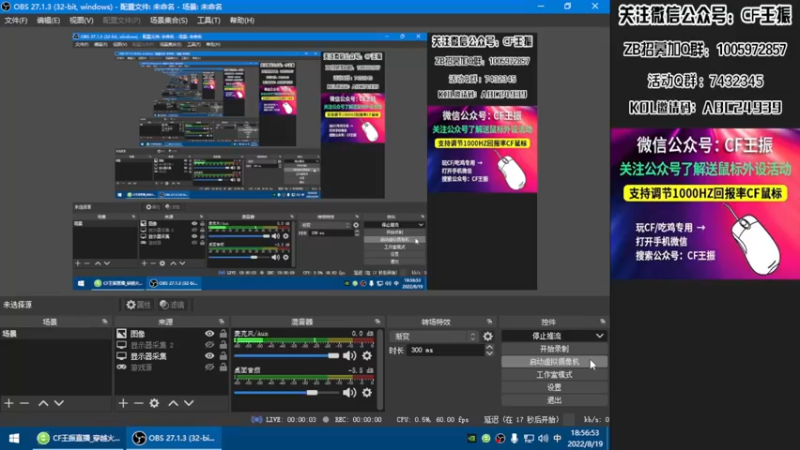Show the 游戏源 source with eye icon

click(209, 367)
